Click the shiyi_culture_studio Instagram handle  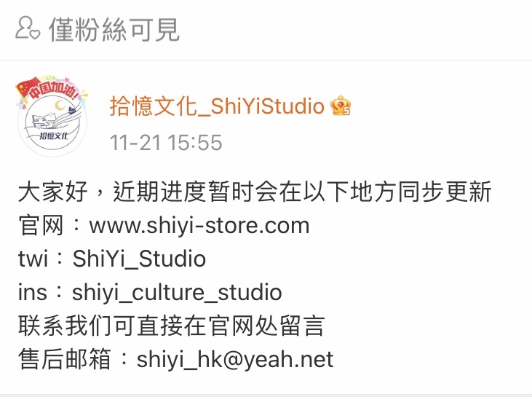(177, 292)
